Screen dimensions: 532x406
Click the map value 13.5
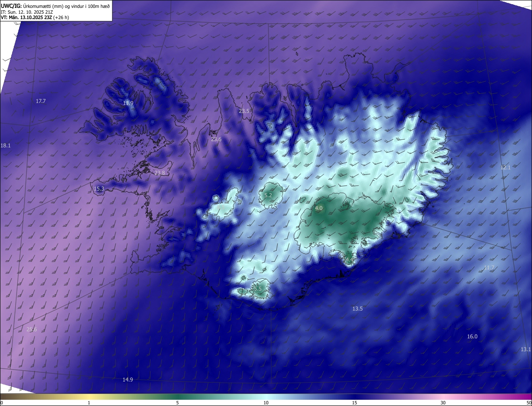357,308
